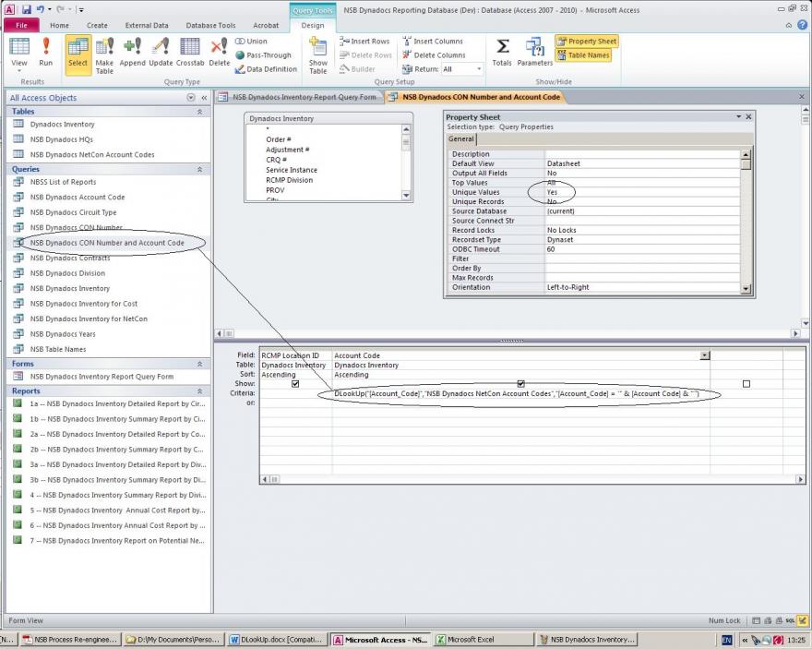Switch to External Data ribbon tab
This screenshot has width=812, height=649.
click(x=147, y=25)
